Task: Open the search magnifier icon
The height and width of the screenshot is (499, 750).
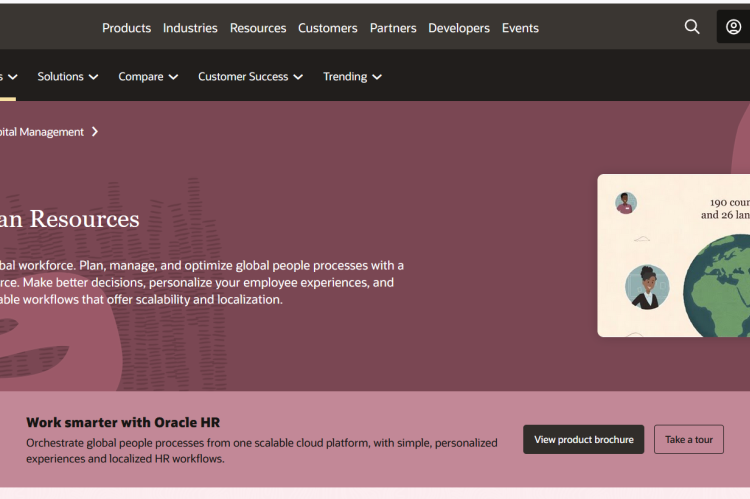Action: 692,27
